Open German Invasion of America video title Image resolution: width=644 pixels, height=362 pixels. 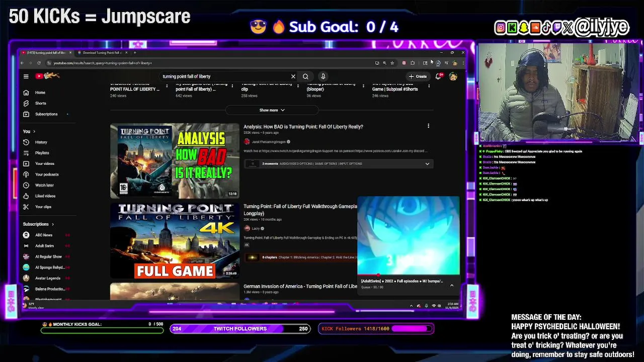coord(300,286)
